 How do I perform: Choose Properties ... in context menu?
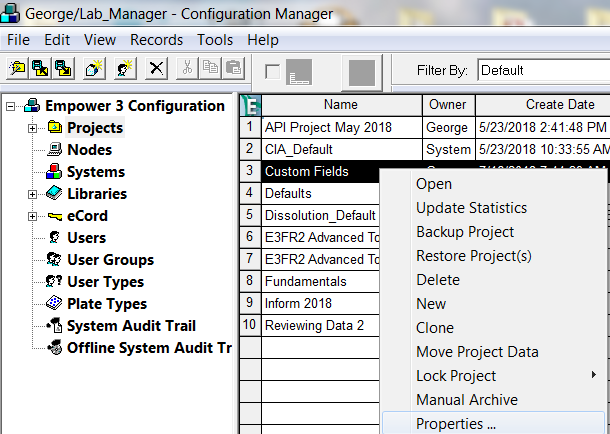pyautogui.click(x=494, y=423)
